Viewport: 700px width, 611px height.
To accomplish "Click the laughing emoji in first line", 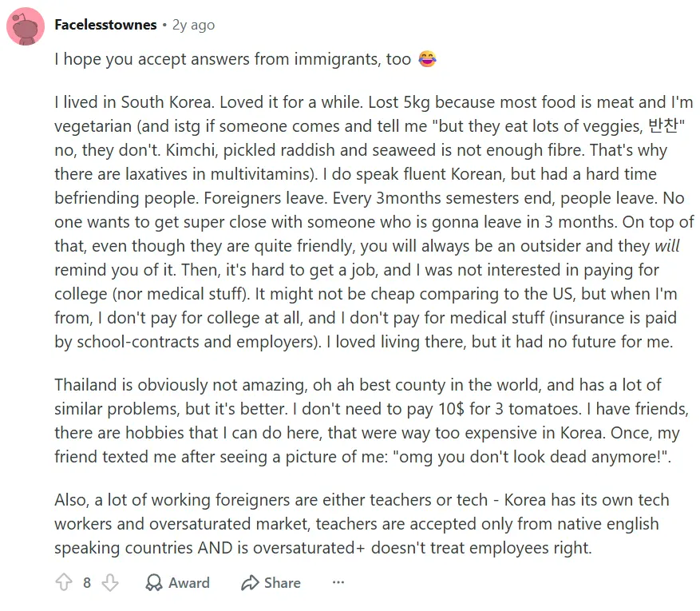I will pyautogui.click(x=427, y=60).
